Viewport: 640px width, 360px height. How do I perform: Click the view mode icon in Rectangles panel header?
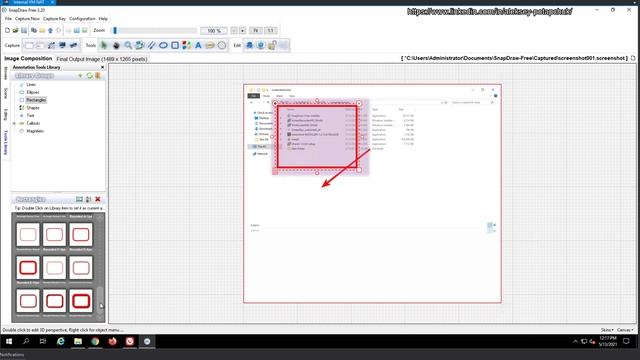(79, 199)
